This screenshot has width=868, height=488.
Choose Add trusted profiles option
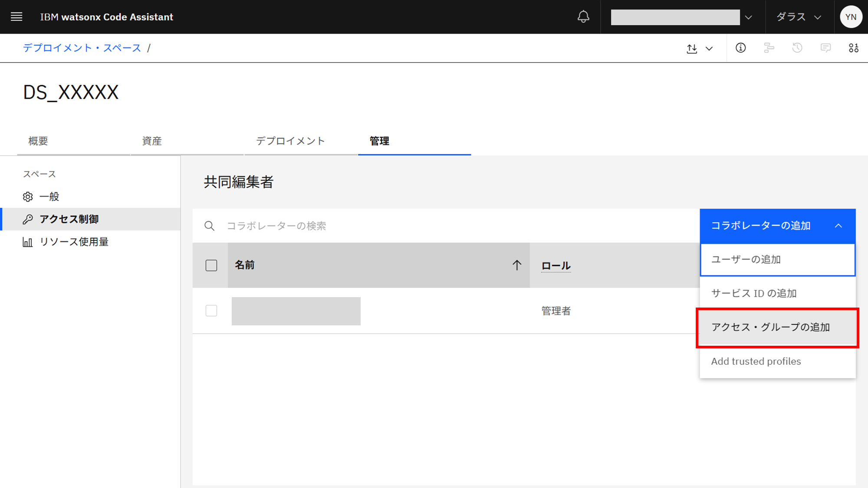pos(756,361)
